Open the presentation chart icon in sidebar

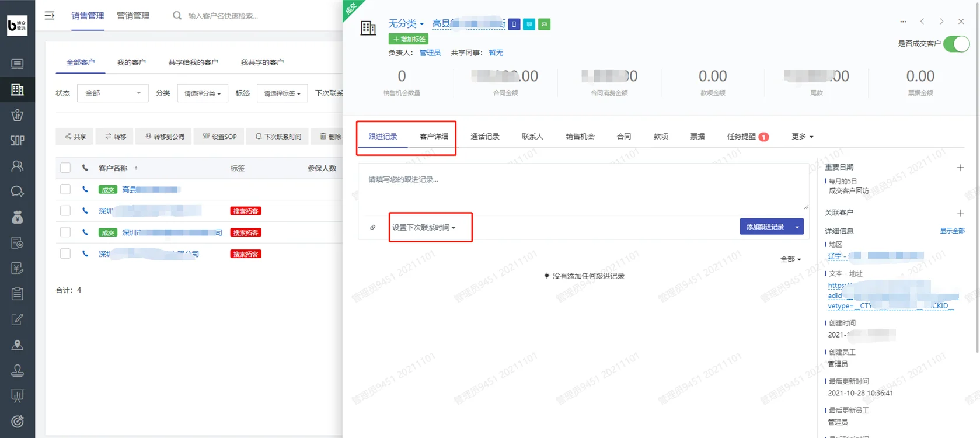click(18, 396)
